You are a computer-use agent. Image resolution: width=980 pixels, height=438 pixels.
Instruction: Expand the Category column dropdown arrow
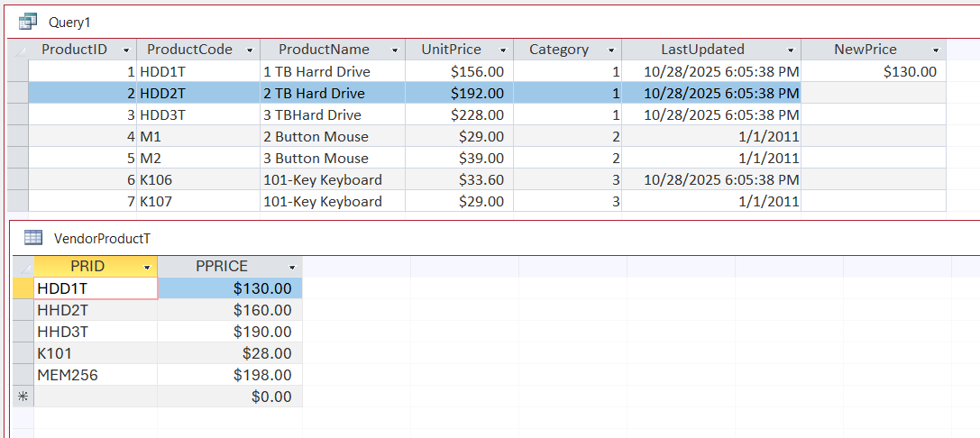611,50
